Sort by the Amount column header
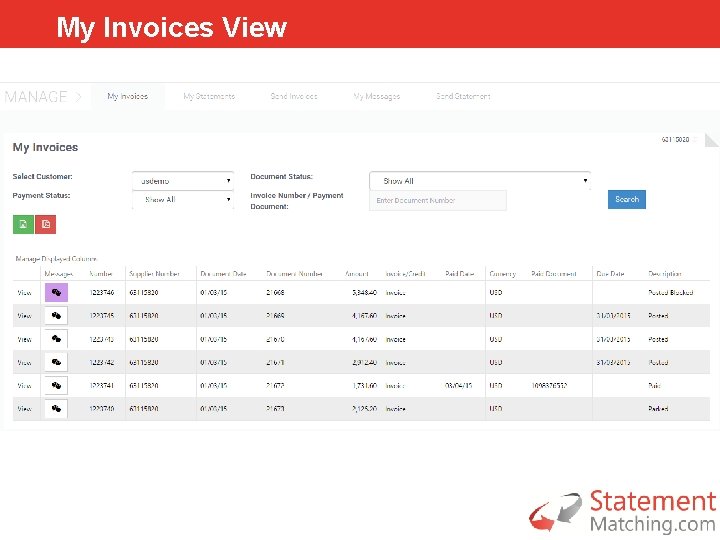 [x=357, y=274]
